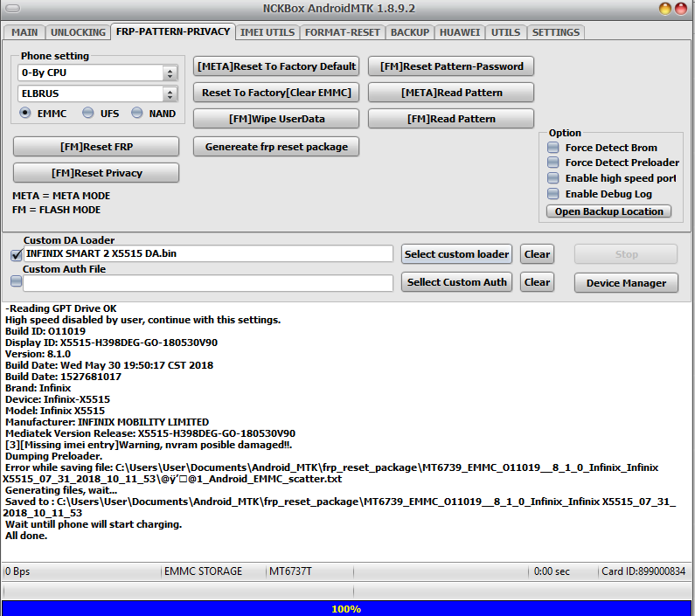Viewport: 695px width, 616px height.
Task: Click Sellect Custom Auth button
Action: 456,282
